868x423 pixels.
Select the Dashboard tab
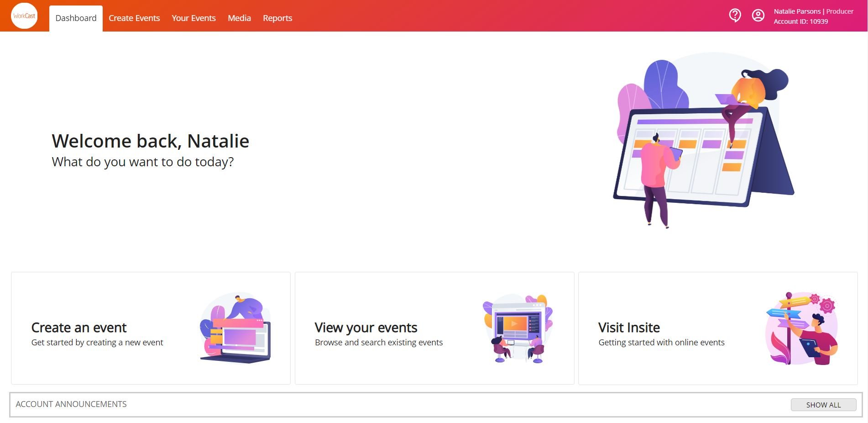pos(75,18)
